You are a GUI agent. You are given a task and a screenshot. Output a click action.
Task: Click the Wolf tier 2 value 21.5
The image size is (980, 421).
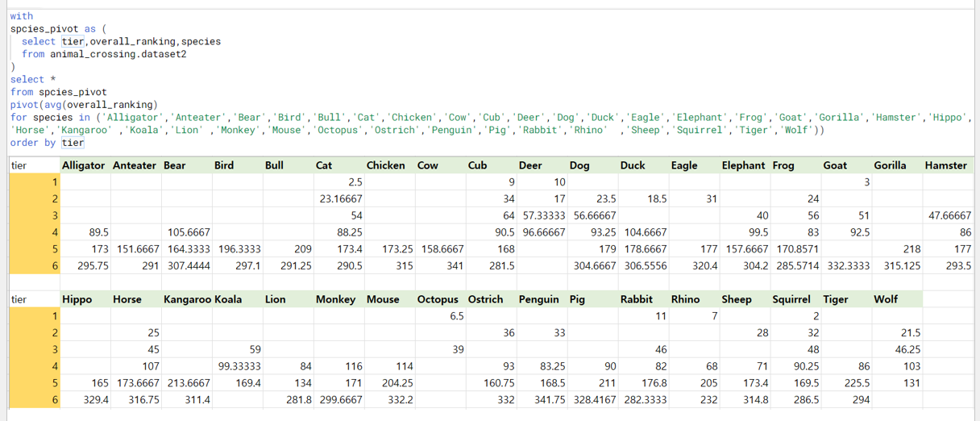[911, 332]
